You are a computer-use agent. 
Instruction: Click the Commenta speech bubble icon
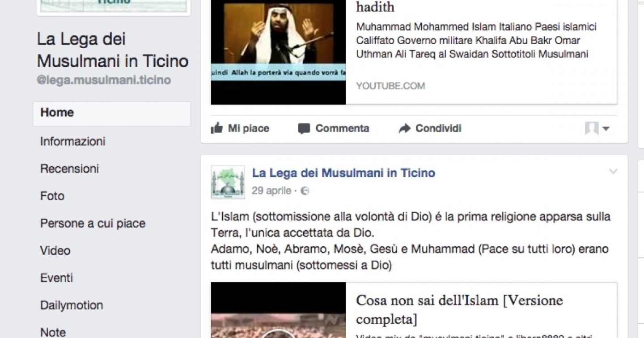(x=304, y=129)
